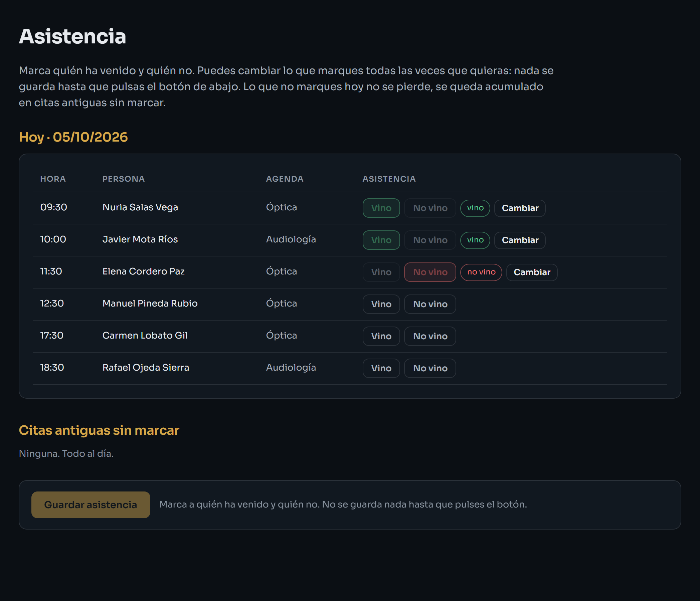Click the HORA column header
This screenshot has height=601, width=700.
pos(53,179)
